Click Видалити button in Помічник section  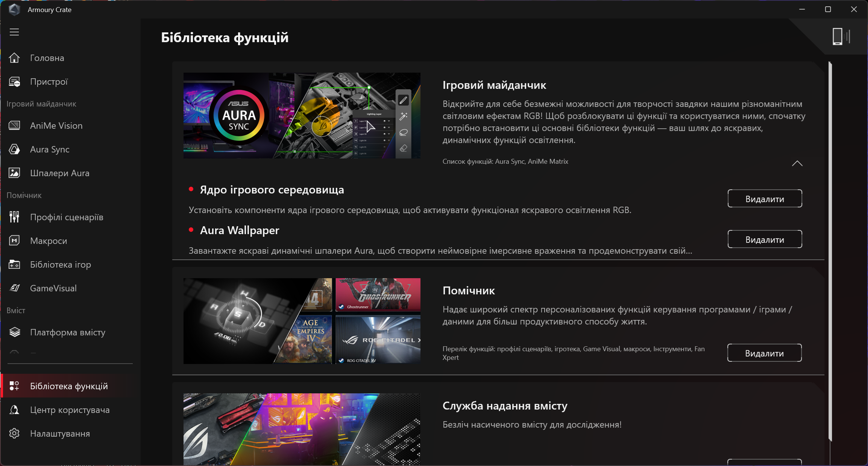(764, 353)
